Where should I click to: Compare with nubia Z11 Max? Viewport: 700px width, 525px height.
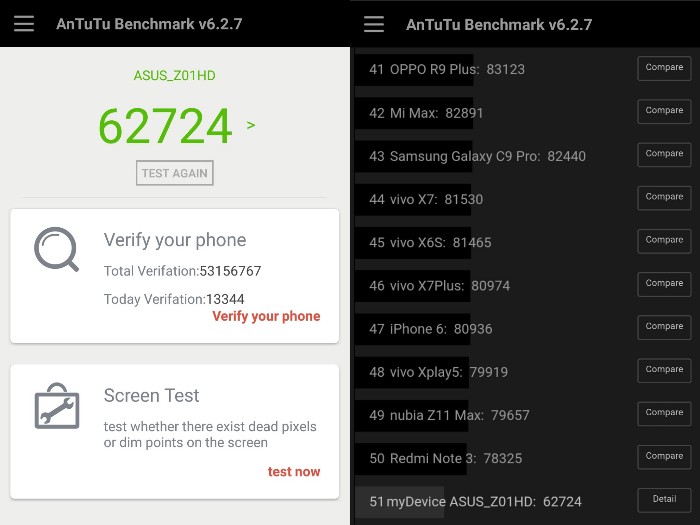tap(664, 414)
